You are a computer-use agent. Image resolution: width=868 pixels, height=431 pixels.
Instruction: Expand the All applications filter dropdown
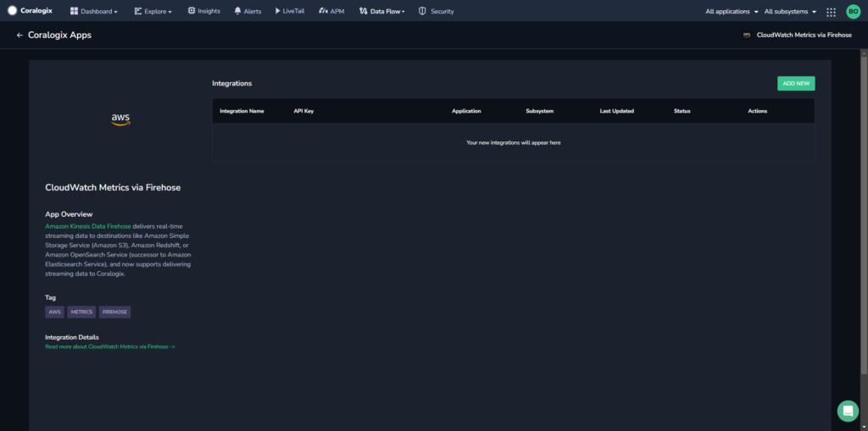(x=732, y=11)
